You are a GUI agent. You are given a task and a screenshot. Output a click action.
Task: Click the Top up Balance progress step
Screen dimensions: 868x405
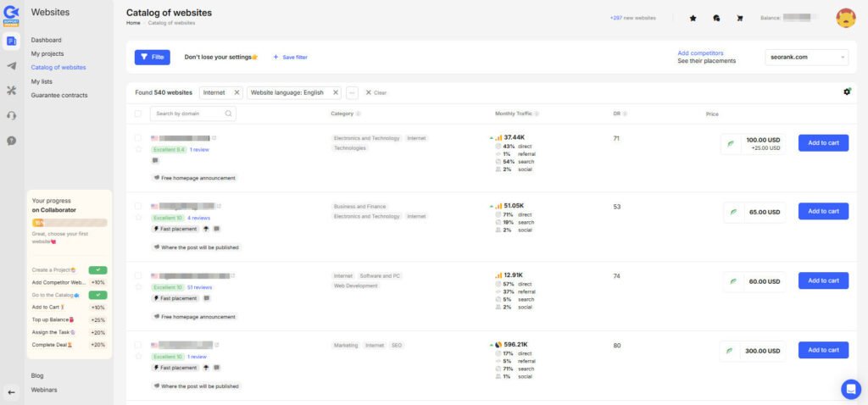pyautogui.click(x=70, y=319)
